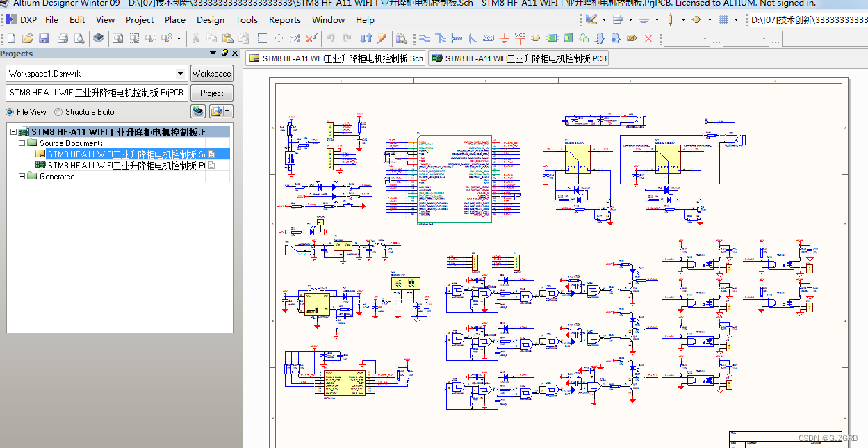Switch to the PCB document tab
This screenshot has height=448, width=868.
tap(519, 59)
